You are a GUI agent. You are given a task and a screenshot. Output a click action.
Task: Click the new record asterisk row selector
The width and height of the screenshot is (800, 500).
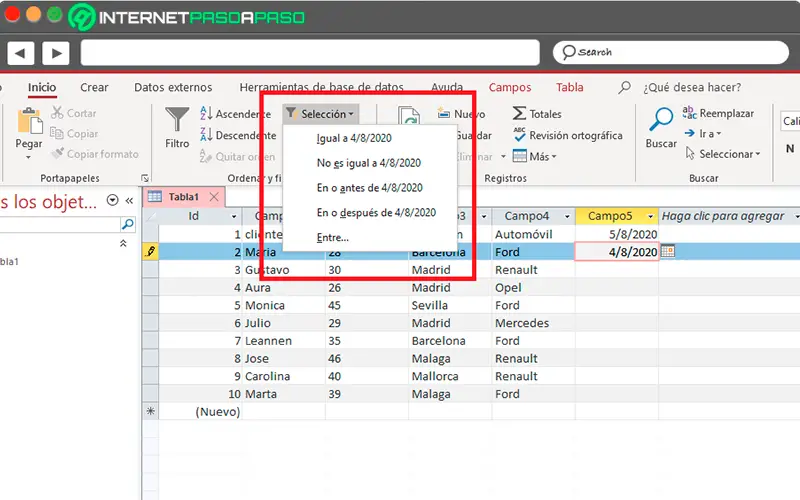coord(151,411)
